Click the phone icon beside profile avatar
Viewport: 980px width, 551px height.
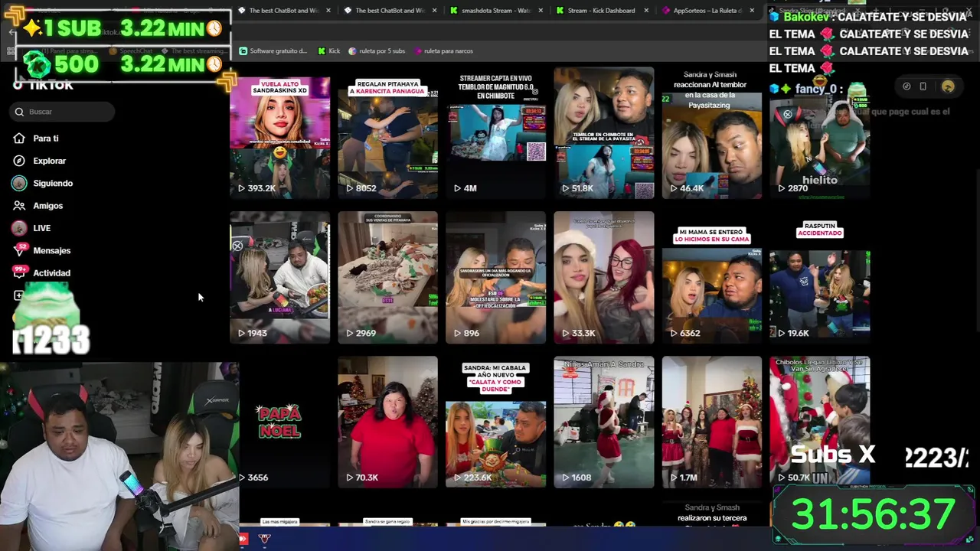923,86
